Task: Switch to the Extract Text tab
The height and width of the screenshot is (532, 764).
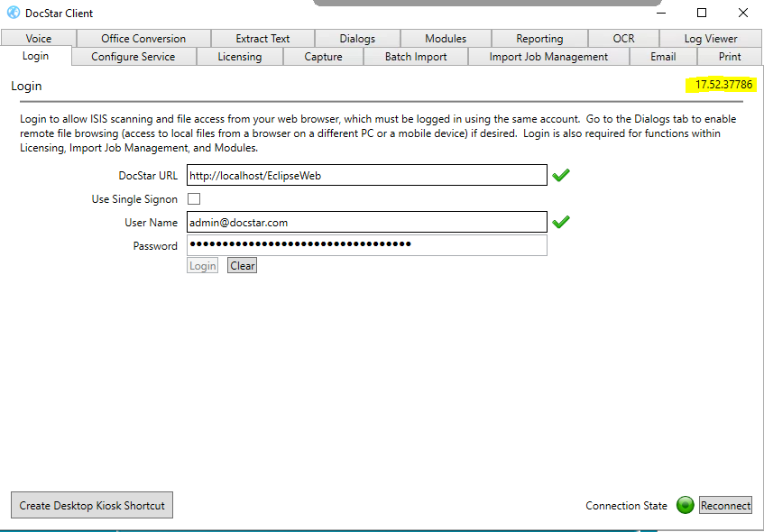Action: pos(262,39)
